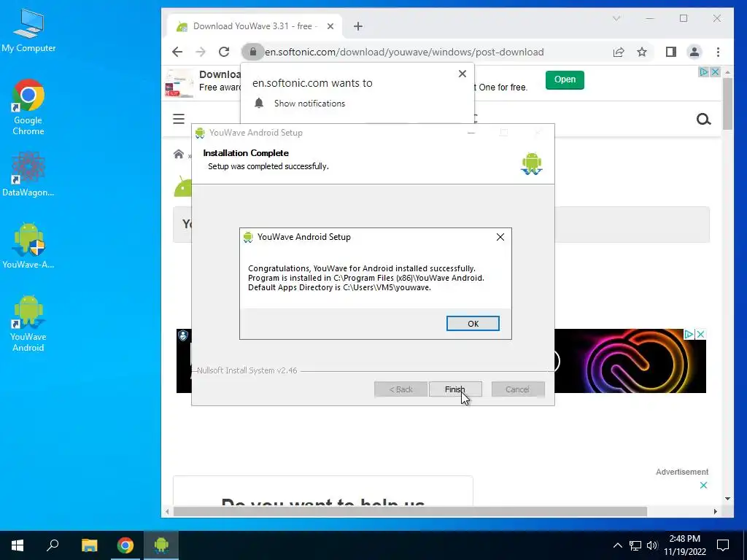Click the page's scroll right arrow
Image resolution: width=747 pixels, height=560 pixels.
click(x=715, y=511)
